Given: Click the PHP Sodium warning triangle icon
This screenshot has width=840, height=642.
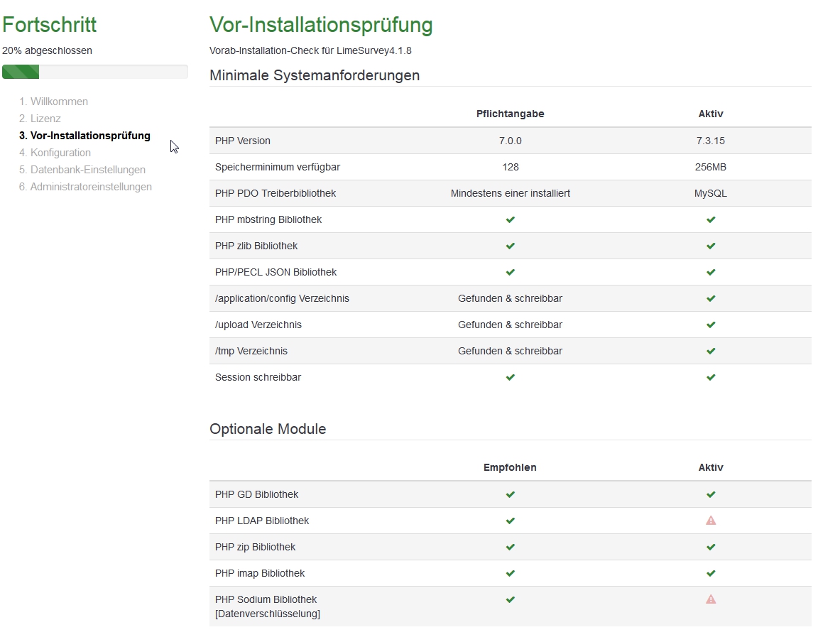Looking at the screenshot, I should point(711,599).
